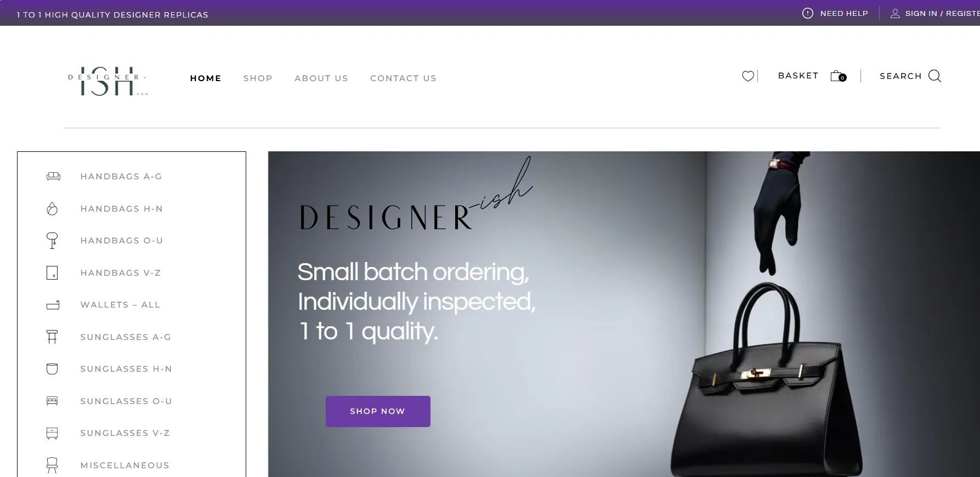This screenshot has height=477, width=980.
Task: Open the Sunglasses V-Z category
Action: tap(125, 433)
